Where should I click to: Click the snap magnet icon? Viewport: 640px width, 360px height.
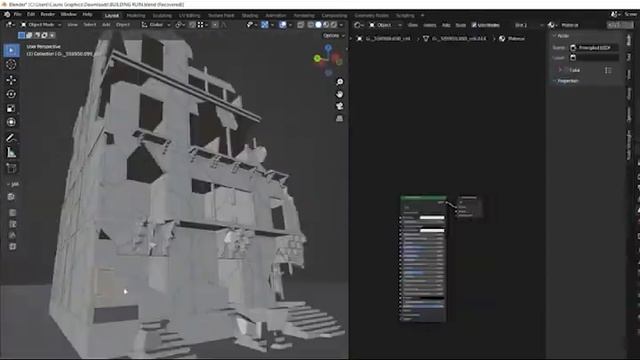coord(192,25)
